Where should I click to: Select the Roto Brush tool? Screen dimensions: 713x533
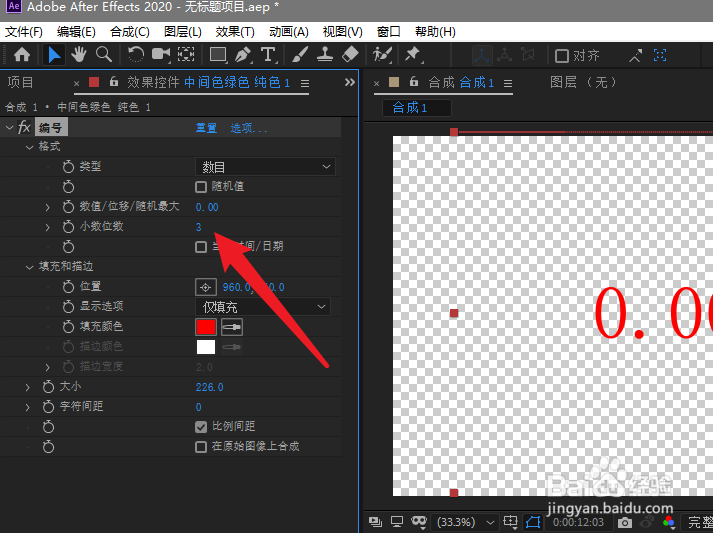tap(382, 55)
